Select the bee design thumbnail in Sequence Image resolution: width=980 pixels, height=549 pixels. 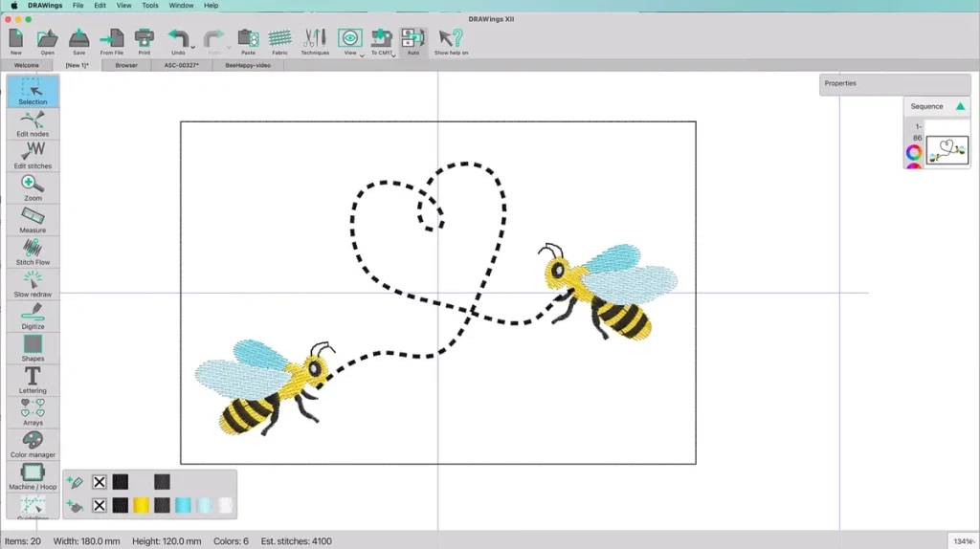point(947,150)
